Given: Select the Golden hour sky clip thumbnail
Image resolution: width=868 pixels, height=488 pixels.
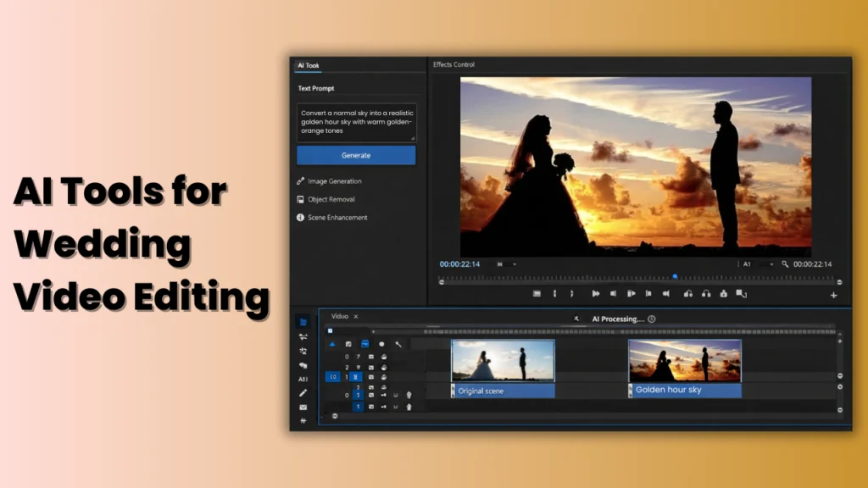Looking at the screenshot, I should point(684,360).
